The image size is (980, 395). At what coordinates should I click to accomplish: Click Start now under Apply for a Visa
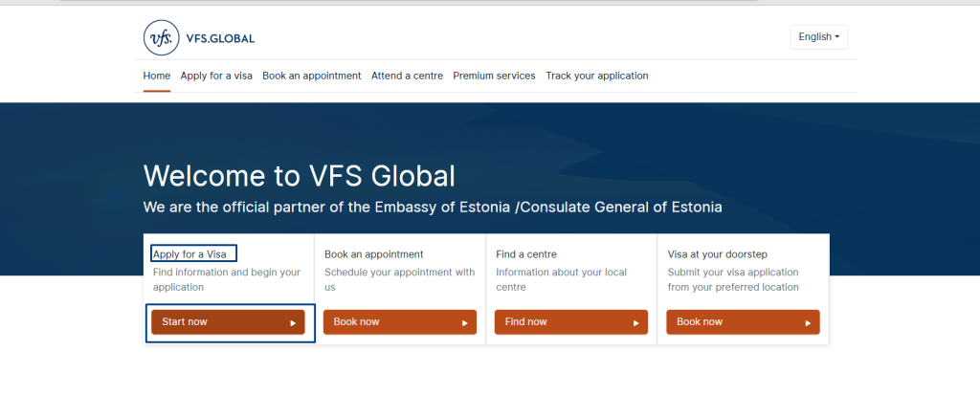[228, 322]
